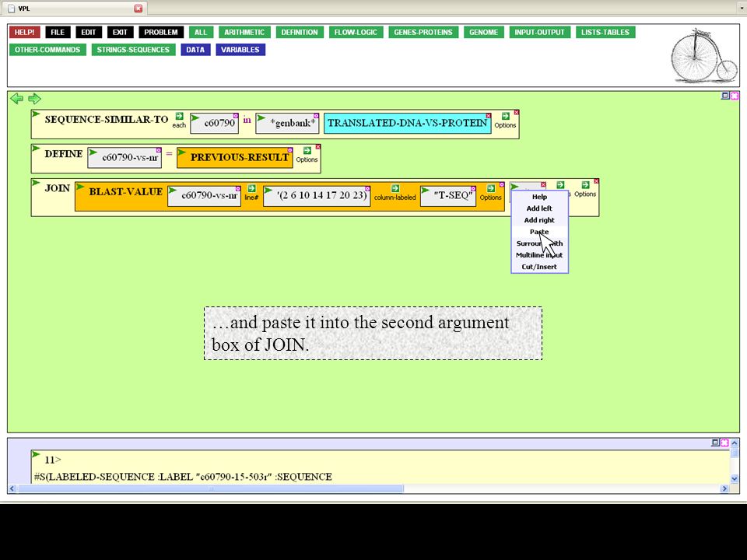The image size is (747, 560).
Task: Click the bicycle logo image
Action: pyautogui.click(x=703, y=56)
